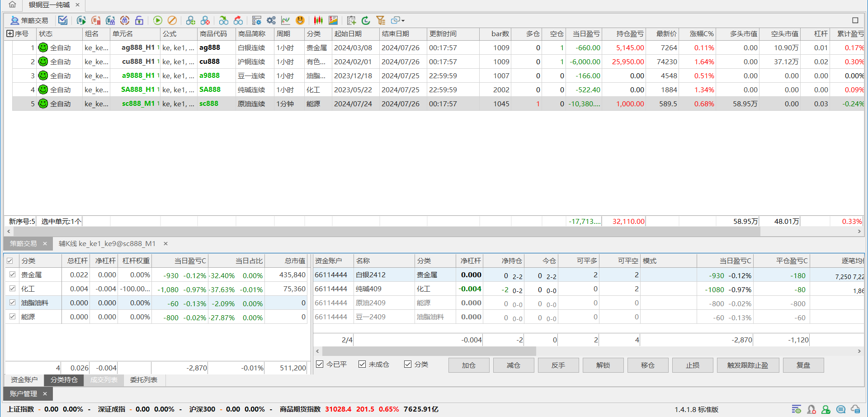Click the list-with-eye status bar icon
The image size is (868, 417).
pos(797,409)
